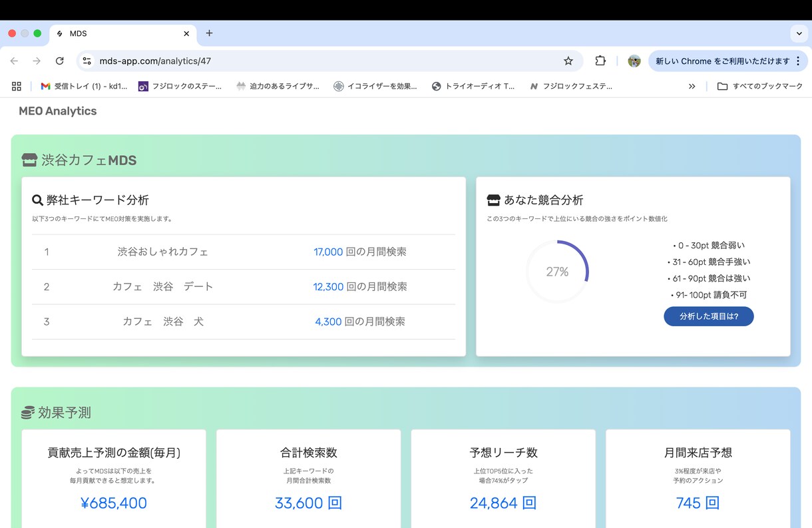Open a new tab with plus button
This screenshot has height=528, width=812.
[x=209, y=33]
